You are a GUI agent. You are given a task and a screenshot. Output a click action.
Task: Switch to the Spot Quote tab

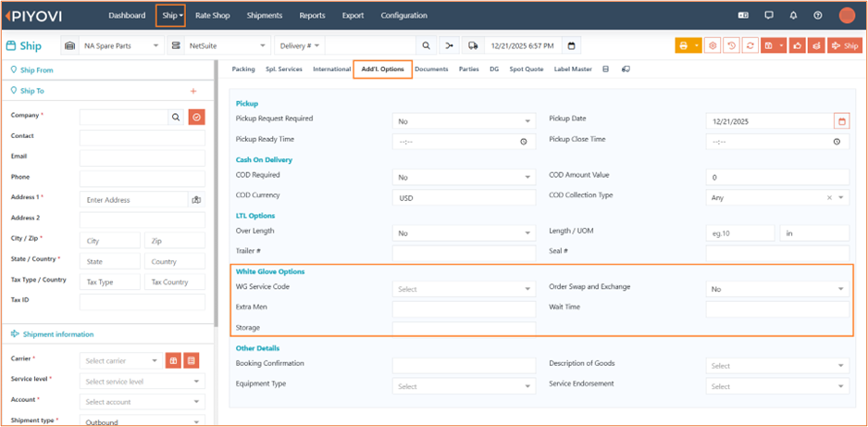coord(527,69)
